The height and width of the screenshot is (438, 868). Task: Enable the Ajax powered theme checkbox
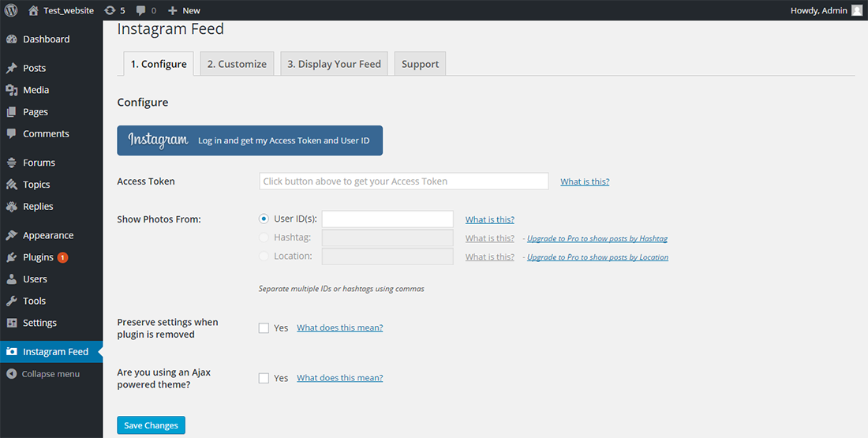(264, 378)
